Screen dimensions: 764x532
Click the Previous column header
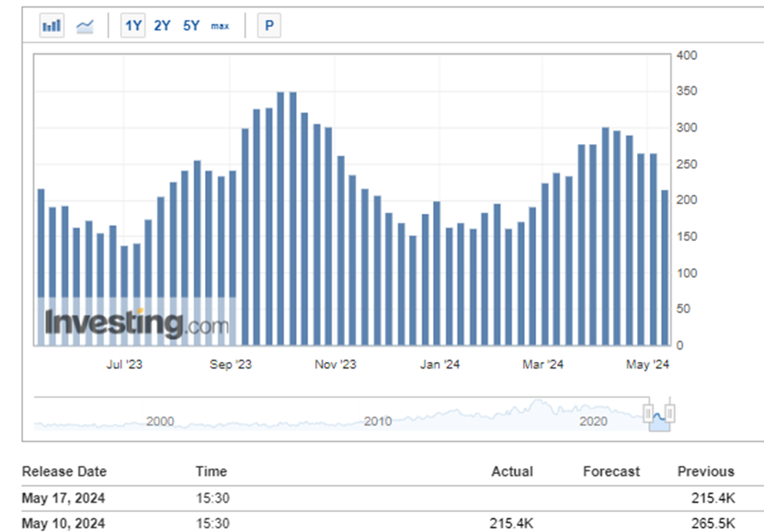[x=706, y=472]
